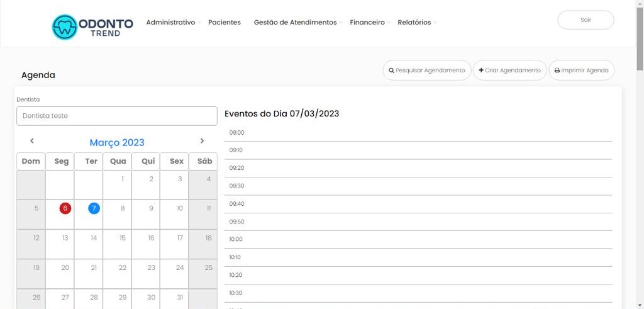Click the 09:00 time slot row
The width and height of the screenshot is (644, 309).
pyautogui.click(x=418, y=133)
